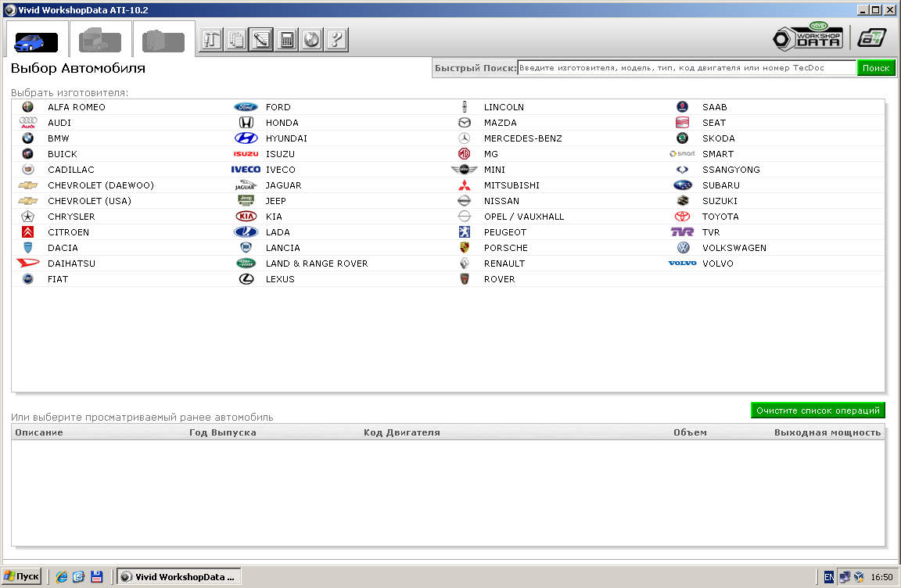Viewport: 901px width, 588px height.
Task: Select manufacturer CADILLAC
Action: [x=71, y=170]
